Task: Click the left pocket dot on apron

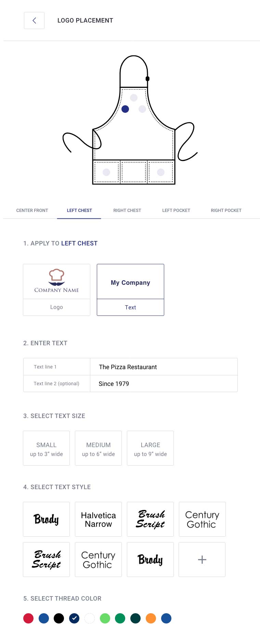Action: coord(106,172)
